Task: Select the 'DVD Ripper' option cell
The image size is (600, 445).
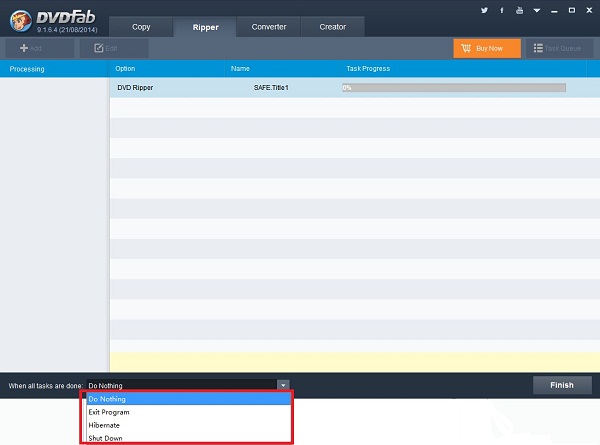Action: tap(135, 88)
